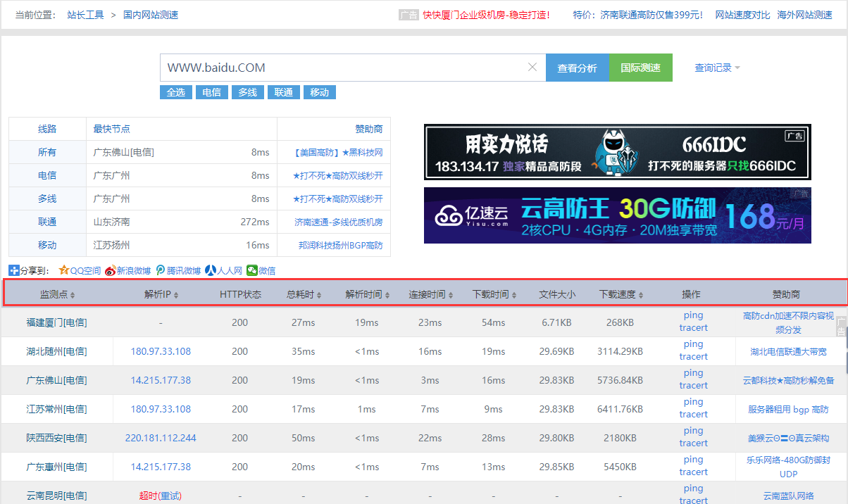Share to 腾讯微博 via its icon
Viewport: 848px width, 504px height.
coord(161,270)
